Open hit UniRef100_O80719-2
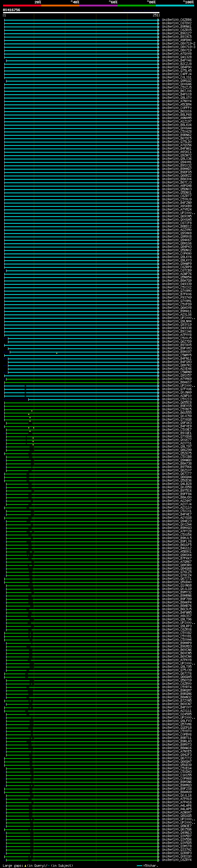197x868 pixels. (x=179, y=43)
